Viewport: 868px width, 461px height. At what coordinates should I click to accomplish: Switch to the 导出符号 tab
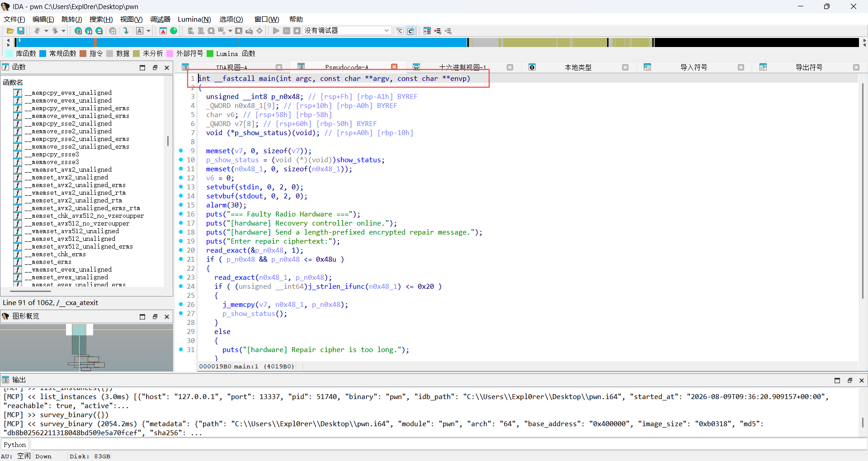(809, 67)
